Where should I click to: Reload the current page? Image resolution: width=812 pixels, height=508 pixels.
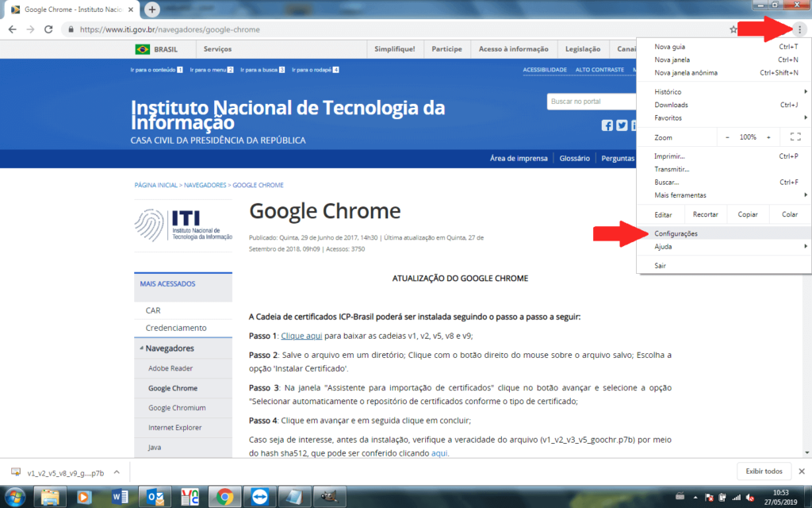tap(48, 29)
